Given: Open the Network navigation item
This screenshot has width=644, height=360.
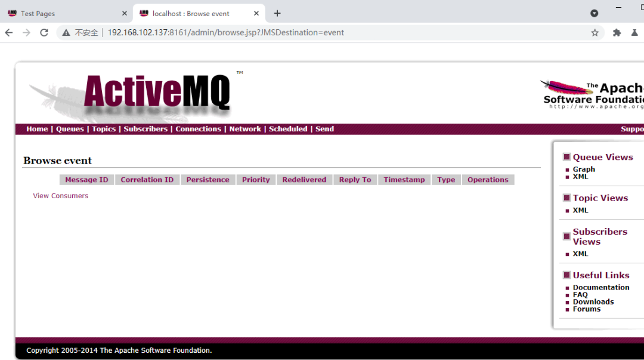Looking at the screenshot, I should 245,129.
